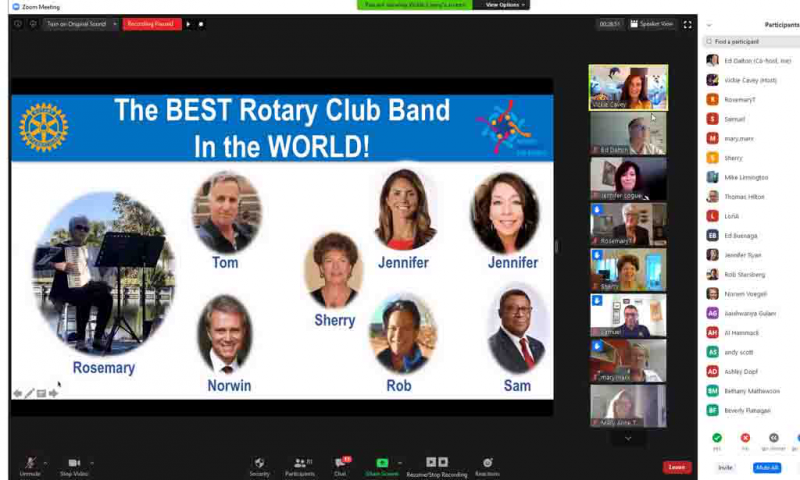Select RosemaryT in the participant list
800x480 pixels.
[753, 99]
